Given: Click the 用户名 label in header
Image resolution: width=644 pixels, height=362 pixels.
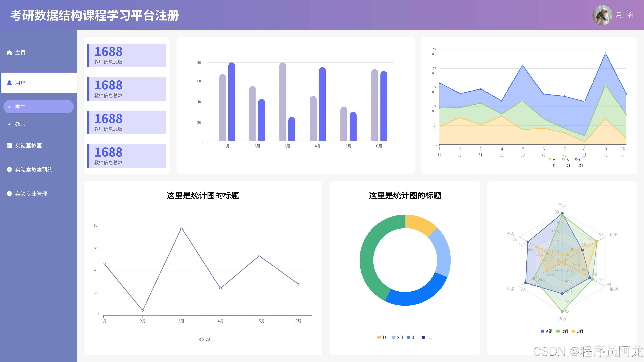Looking at the screenshot, I should pos(625,15).
